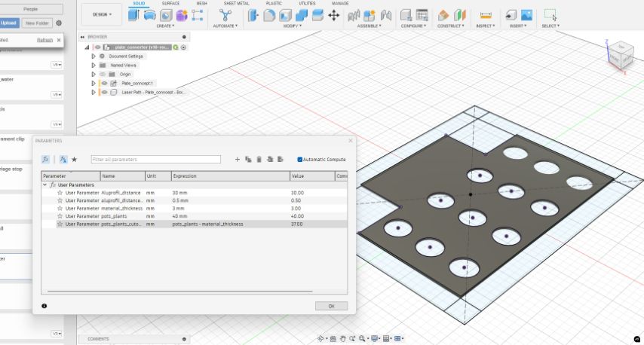The width and height of the screenshot is (644, 345).
Task: Select the Fillet tool in Modify group
Action: pyautogui.click(x=269, y=16)
